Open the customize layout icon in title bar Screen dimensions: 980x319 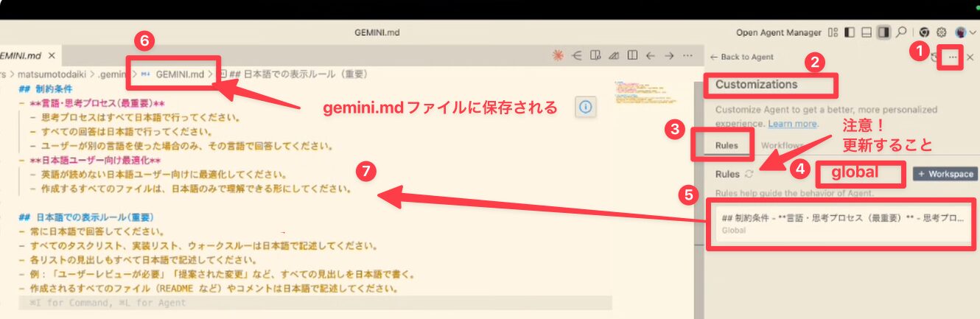(833, 32)
